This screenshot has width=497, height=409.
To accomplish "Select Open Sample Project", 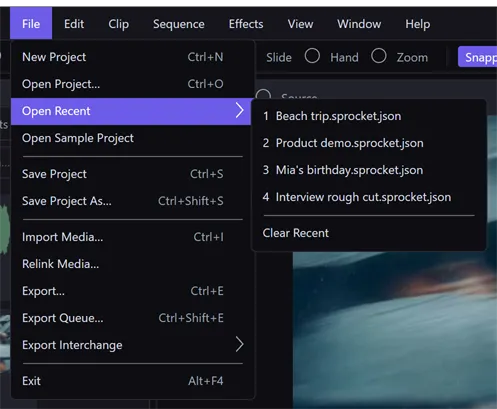I will (x=131, y=138).
